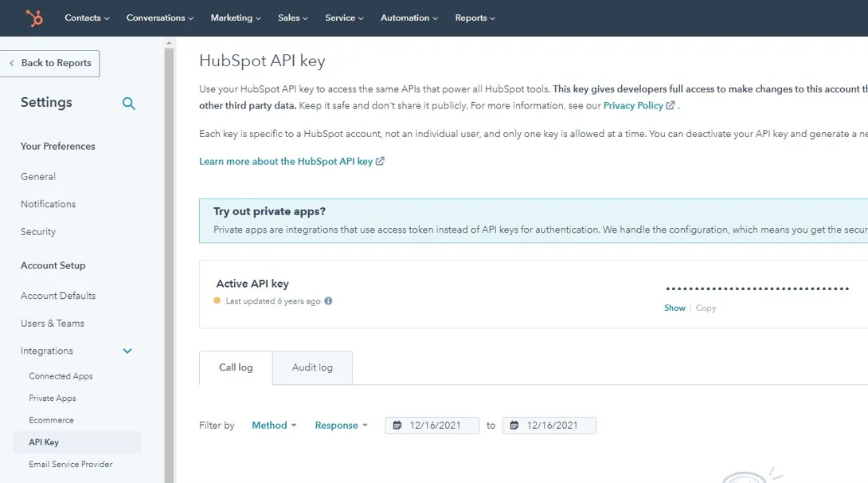Open the Automation navigation menu
868x483 pixels.
click(409, 18)
